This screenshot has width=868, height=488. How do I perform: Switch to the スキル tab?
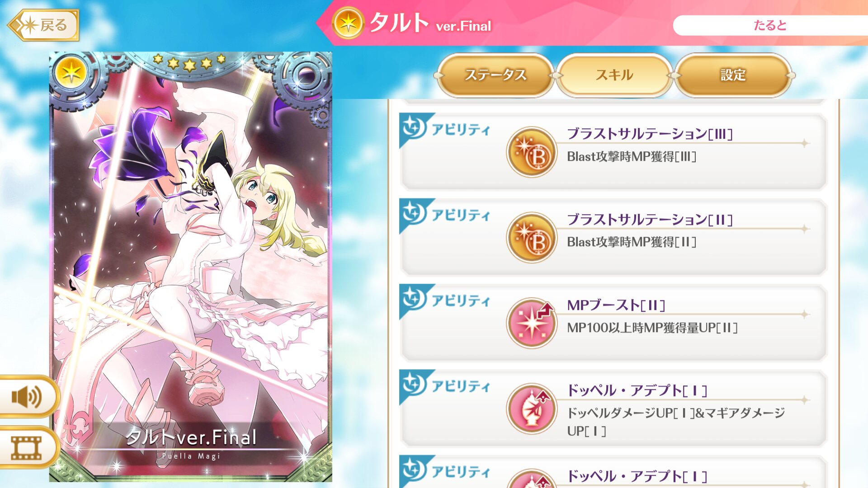point(614,75)
